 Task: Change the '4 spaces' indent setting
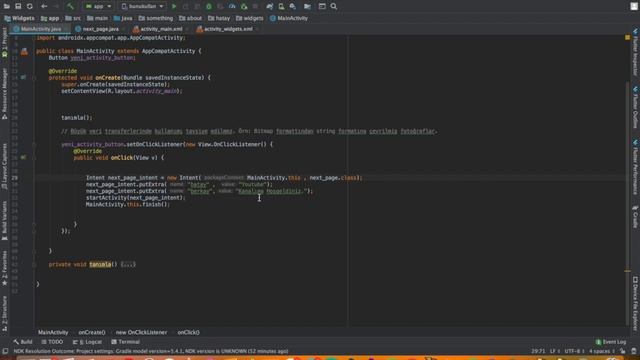tap(602, 351)
